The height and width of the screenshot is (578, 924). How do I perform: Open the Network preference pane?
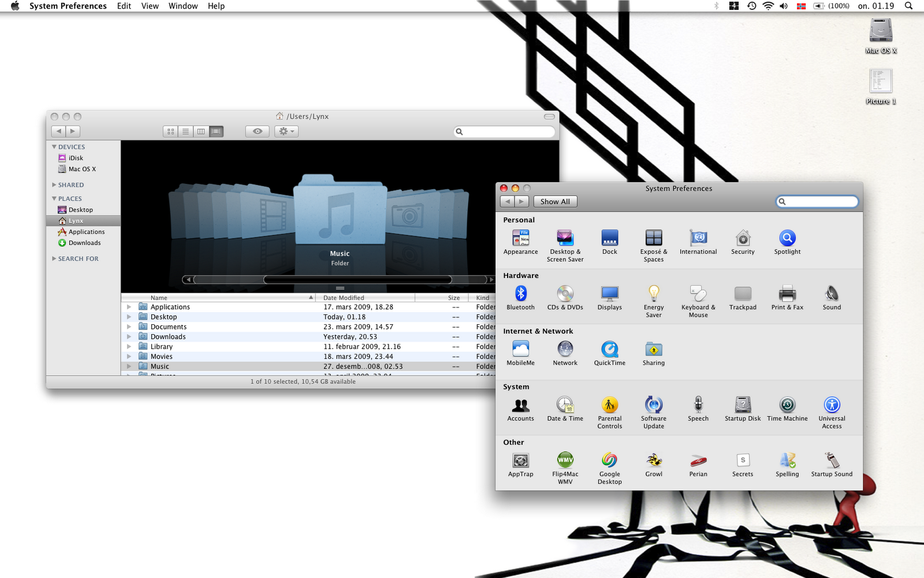[x=565, y=353]
